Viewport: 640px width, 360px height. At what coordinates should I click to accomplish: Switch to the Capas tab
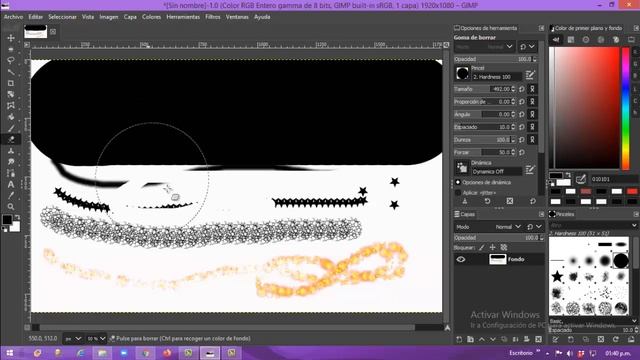464,214
